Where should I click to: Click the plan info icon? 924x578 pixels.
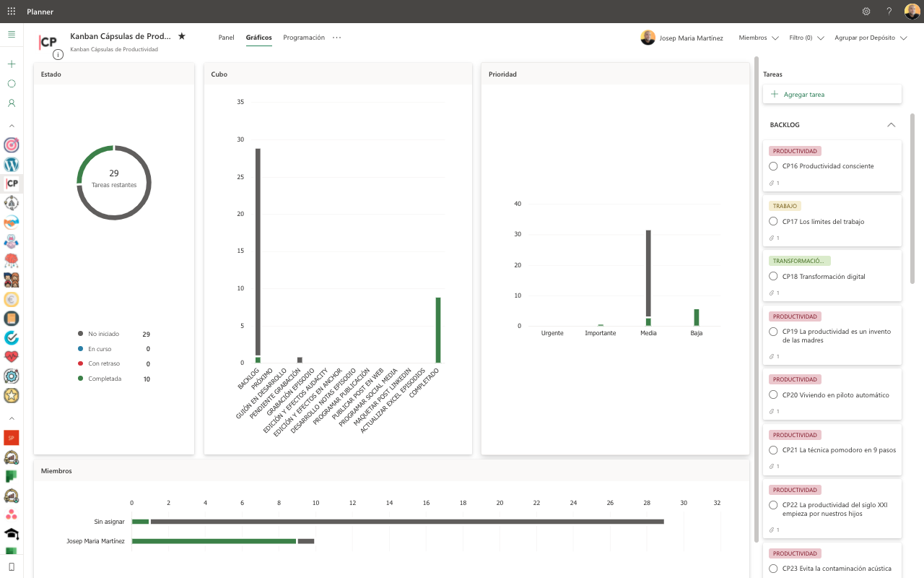coord(58,54)
